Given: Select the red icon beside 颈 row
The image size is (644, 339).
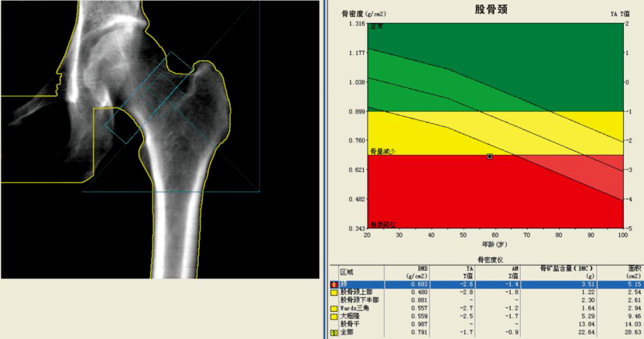Looking at the screenshot, I should pos(334,284).
